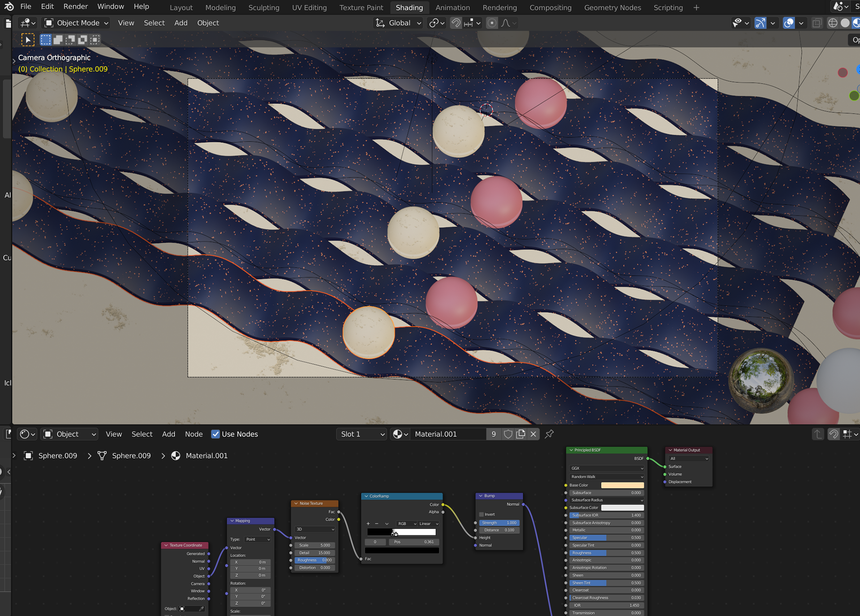Switch to the Geometry Nodes workspace tab

coord(612,7)
